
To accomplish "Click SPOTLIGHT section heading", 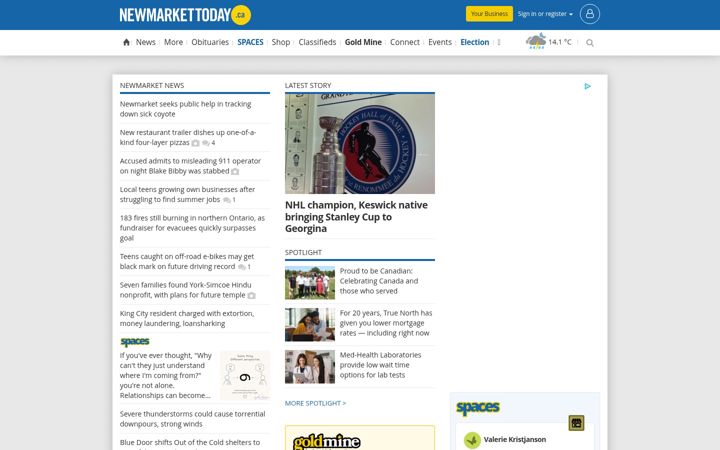I will [x=303, y=253].
